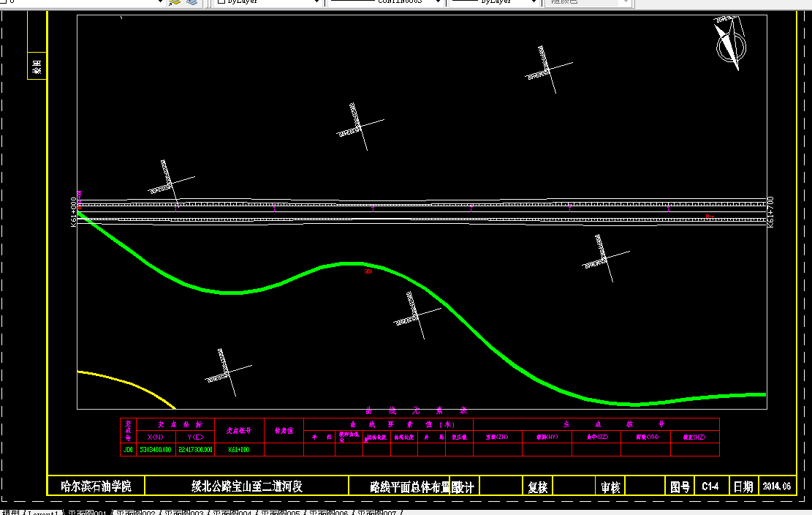Select the active 平面图001 tab
Viewport: 812px width, 515px height.
point(87,512)
